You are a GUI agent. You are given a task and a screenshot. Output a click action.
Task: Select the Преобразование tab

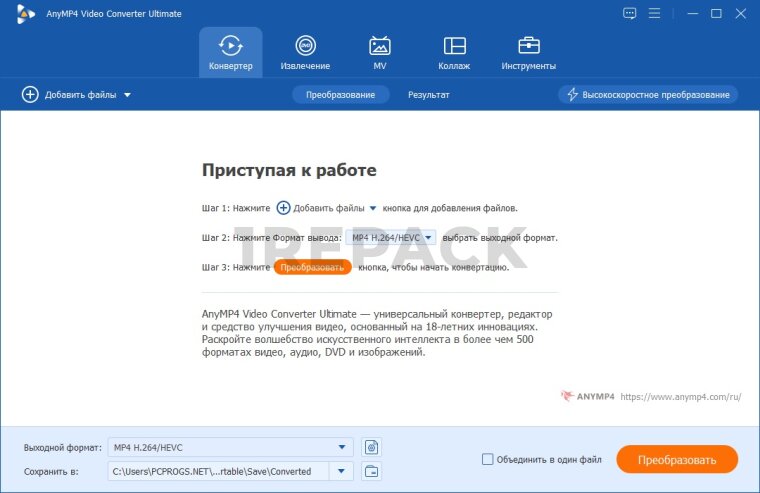pyautogui.click(x=340, y=95)
